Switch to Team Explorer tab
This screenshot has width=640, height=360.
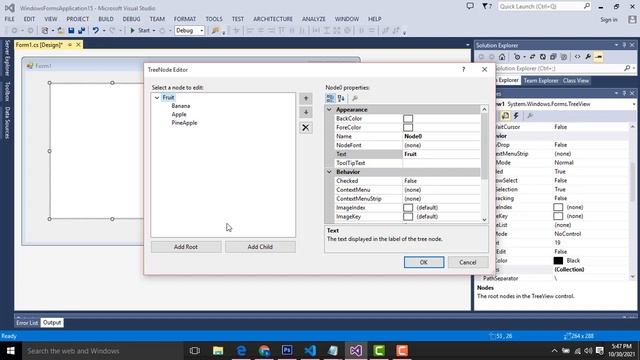(x=540, y=80)
